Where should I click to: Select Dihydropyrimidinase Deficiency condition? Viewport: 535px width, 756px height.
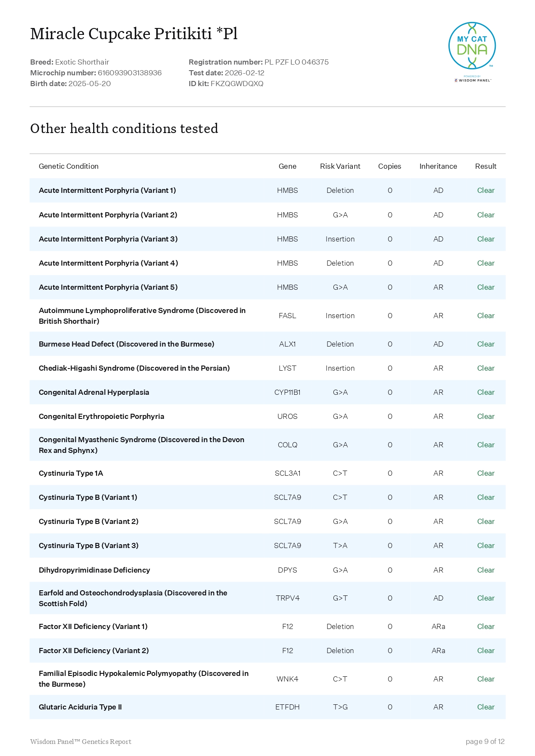pyautogui.click(x=94, y=570)
